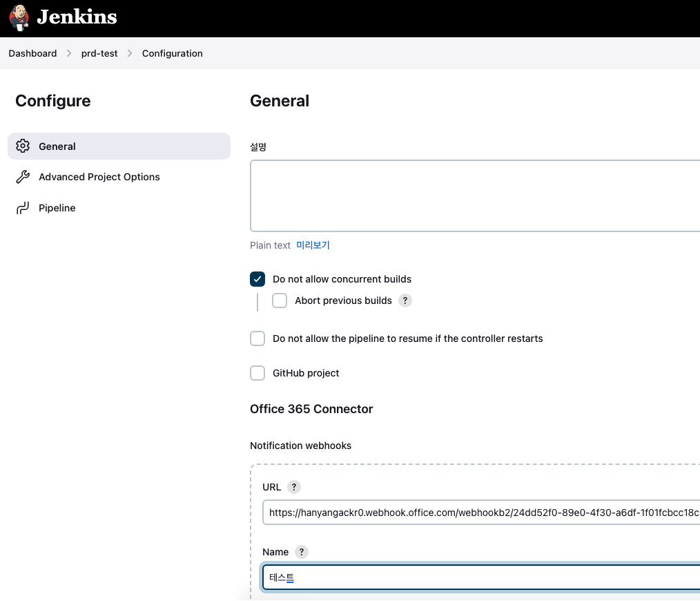Click the Jenkins wordmark in header
Viewport: 700px width, 601px height.
(77, 17)
